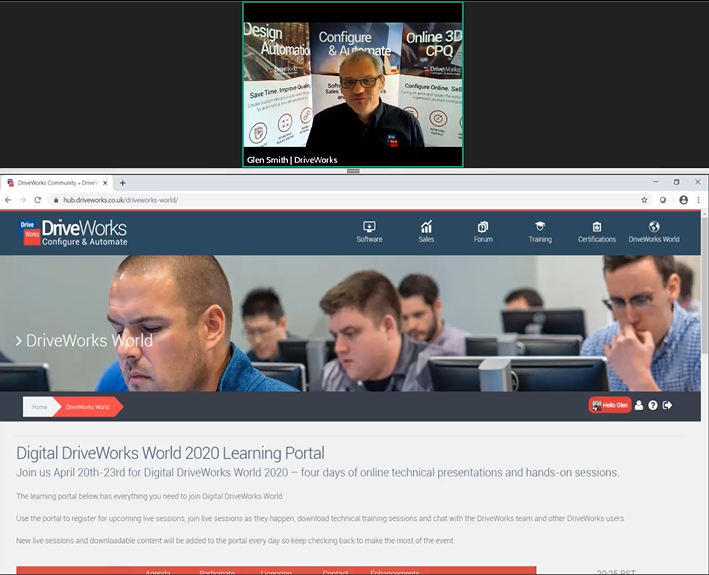
Task: Open the user account icon beside Hello Glen
Action: [x=638, y=405]
